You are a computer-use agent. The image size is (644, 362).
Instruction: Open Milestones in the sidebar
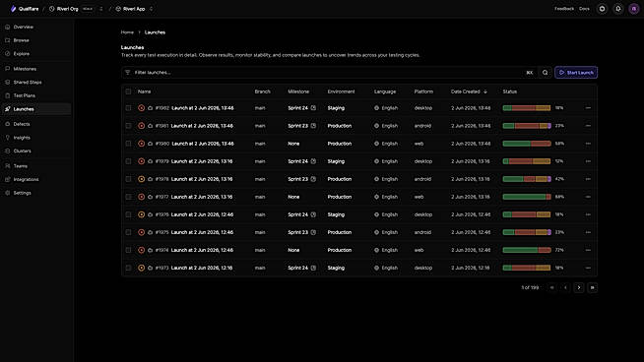pyautogui.click(x=25, y=69)
